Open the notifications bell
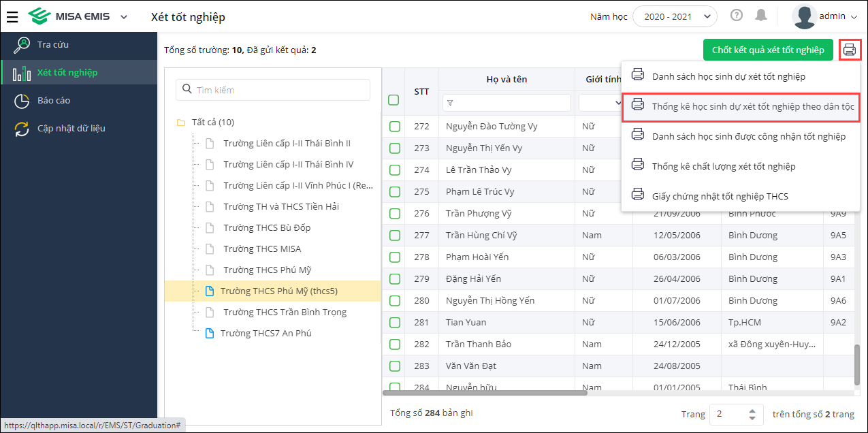This screenshot has width=868, height=433. pyautogui.click(x=761, y=16)
